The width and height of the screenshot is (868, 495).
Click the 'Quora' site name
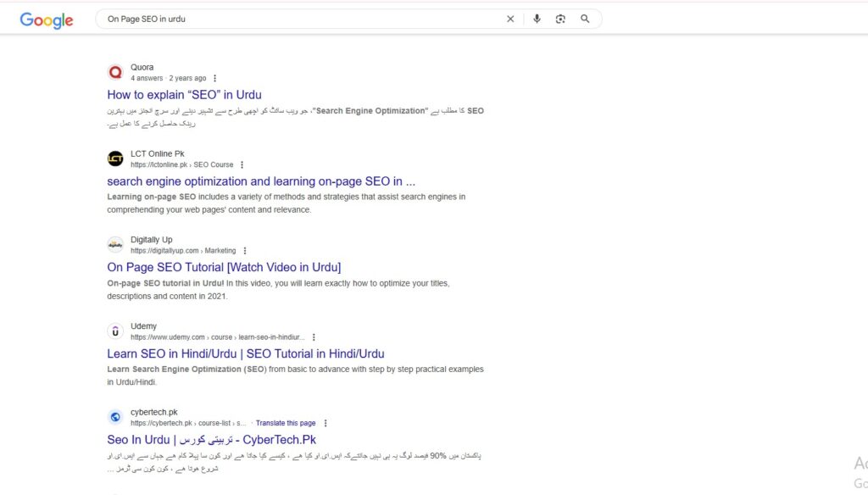tap(142, 67)
